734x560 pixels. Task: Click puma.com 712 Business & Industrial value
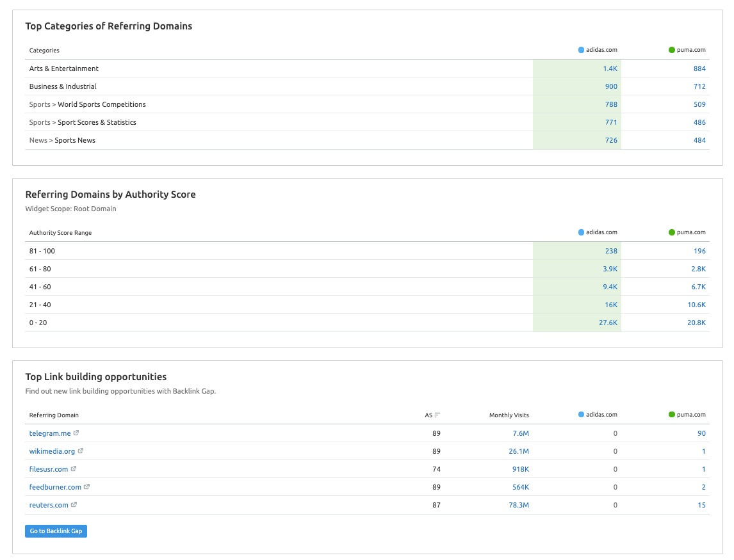coord(699,86)
